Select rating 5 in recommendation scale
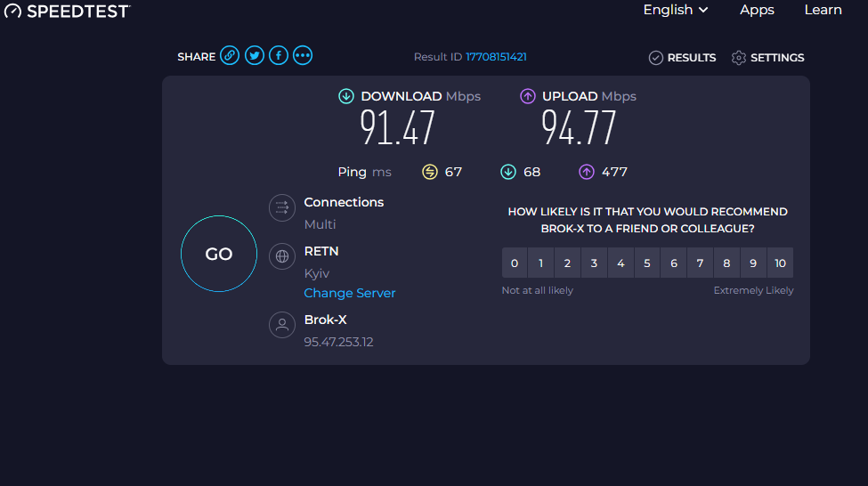Viewport: 868px width, 486px height. click(x=647, y=263)
